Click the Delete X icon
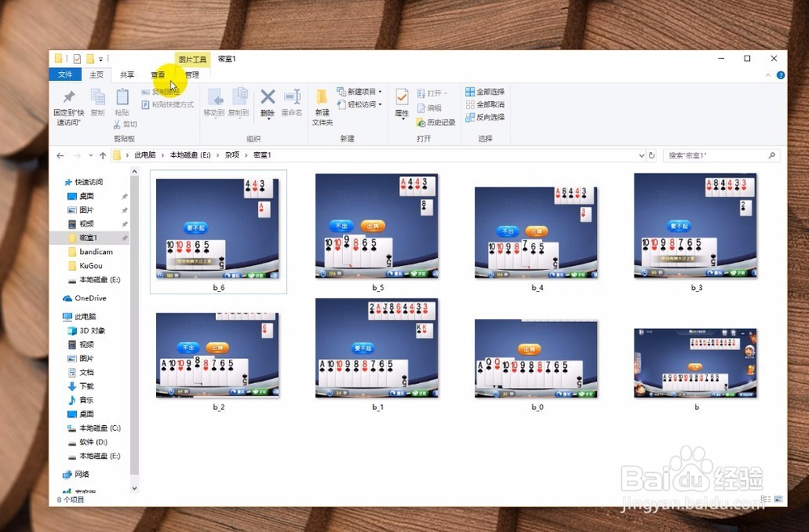Image resolution: width=809 pixels, height=532 pixels. coord(267,96)
